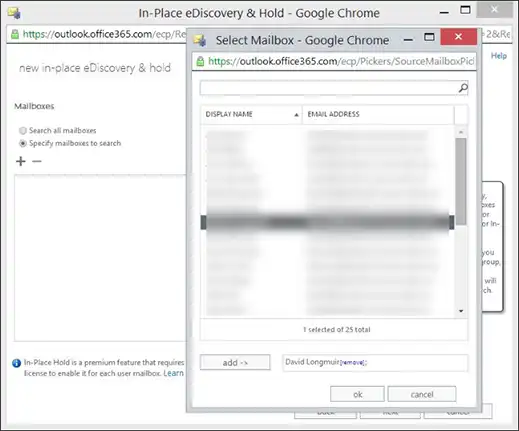519x431 pixels.
Task: Minimize the In-Place eDiscovery & Hold window
Action: pos(444,13)
